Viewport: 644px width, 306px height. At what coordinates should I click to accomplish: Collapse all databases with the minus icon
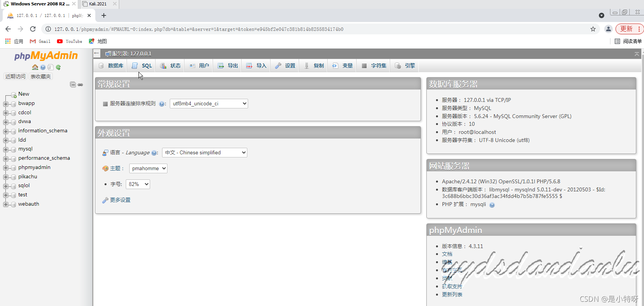[73, 85]
